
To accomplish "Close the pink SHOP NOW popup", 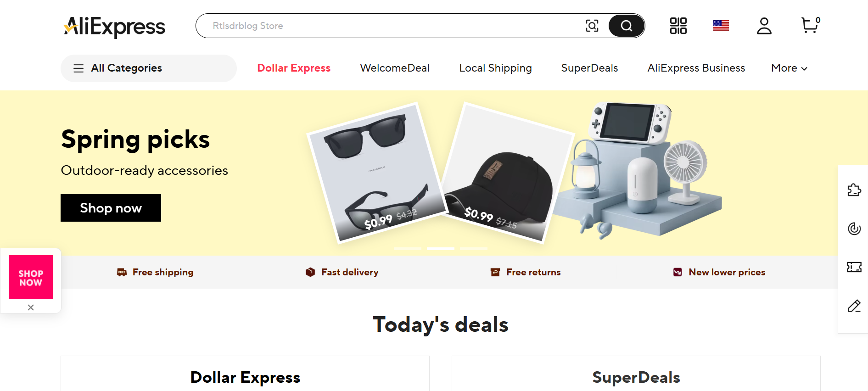I will point(31,307).
